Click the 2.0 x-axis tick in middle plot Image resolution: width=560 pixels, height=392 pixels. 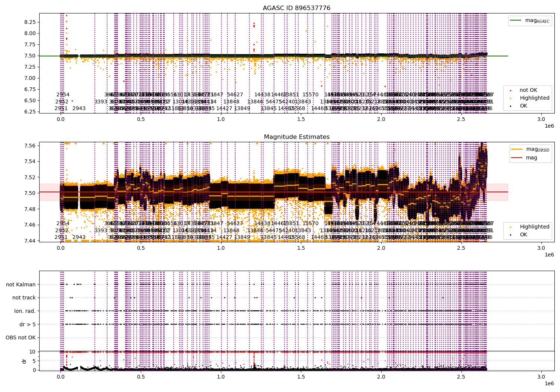381,248
